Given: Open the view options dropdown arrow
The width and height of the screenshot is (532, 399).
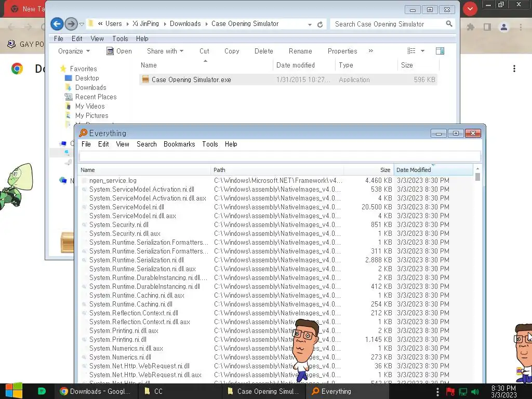Looking at the screenshot, I should click(422, 51).
